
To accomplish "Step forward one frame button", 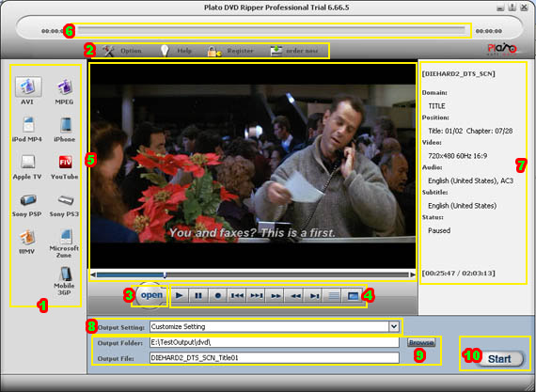I will point(314,296).
